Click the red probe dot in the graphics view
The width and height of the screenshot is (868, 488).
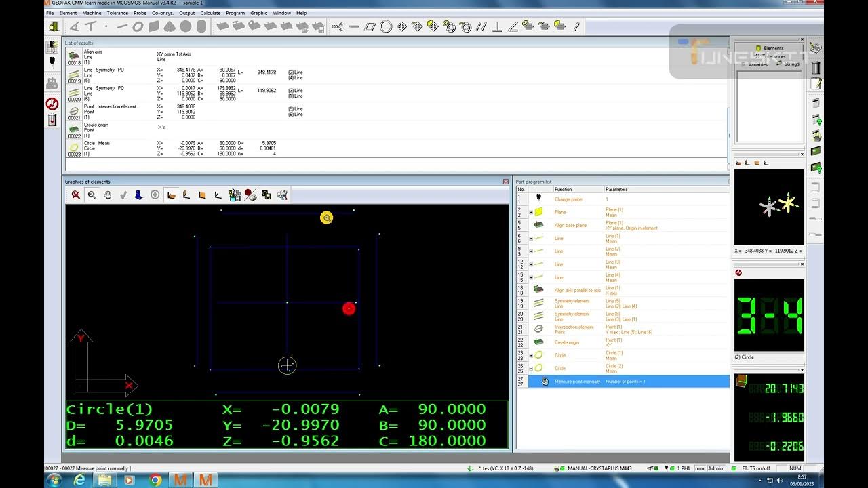[349, 309]
